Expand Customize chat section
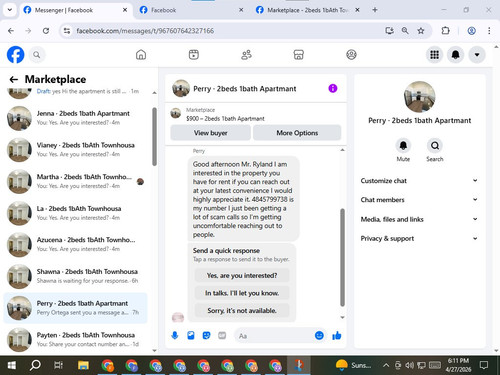This screenshot has width=500, height=375. pos(419,181)
